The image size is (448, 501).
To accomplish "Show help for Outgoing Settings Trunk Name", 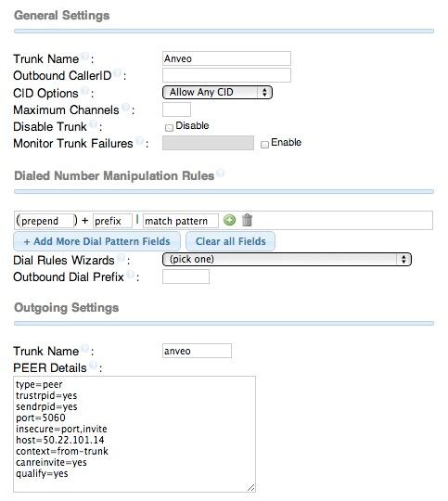I will tap(85, 348).
